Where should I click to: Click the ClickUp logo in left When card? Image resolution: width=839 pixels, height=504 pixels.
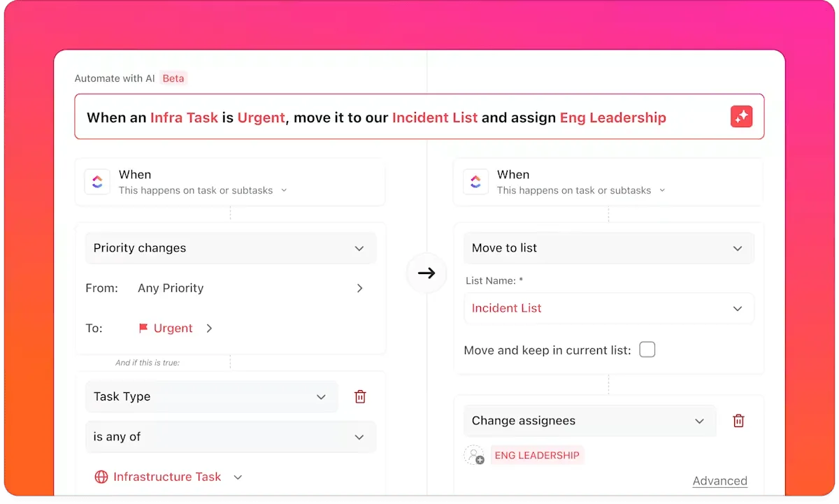(97, 182)
